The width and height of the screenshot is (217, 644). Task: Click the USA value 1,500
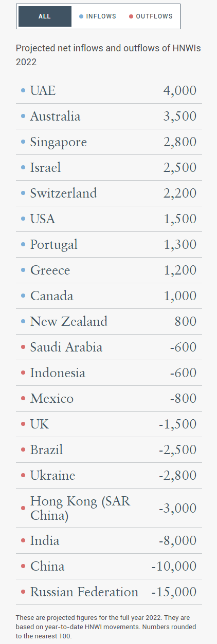coord(180,219)
